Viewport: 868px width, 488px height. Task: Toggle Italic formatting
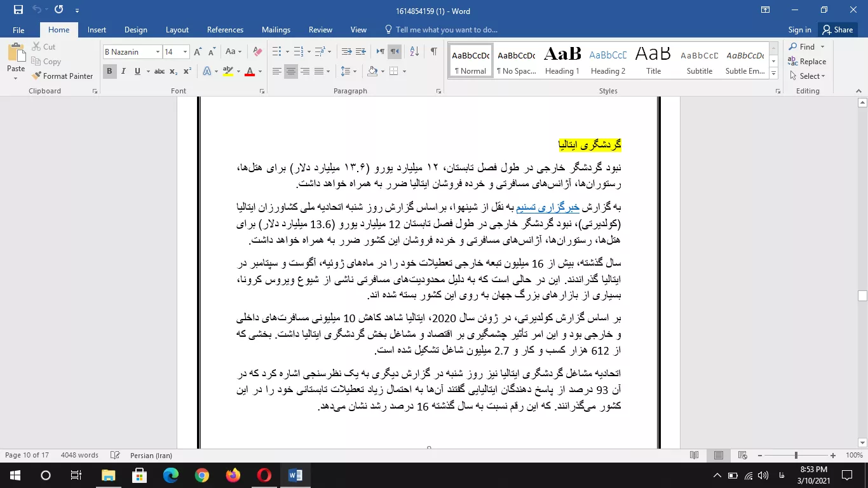coord(123,71)
